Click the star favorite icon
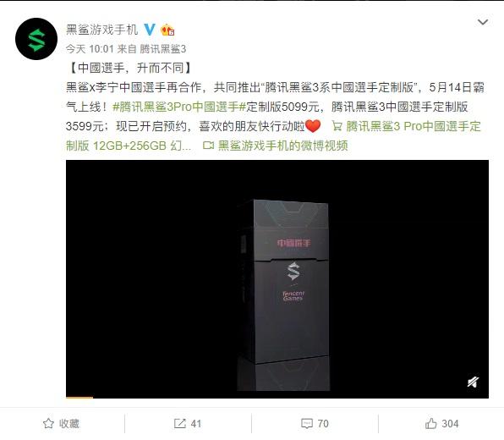The width and height of the screenshot is (504, 440). [x=48, y=423]
